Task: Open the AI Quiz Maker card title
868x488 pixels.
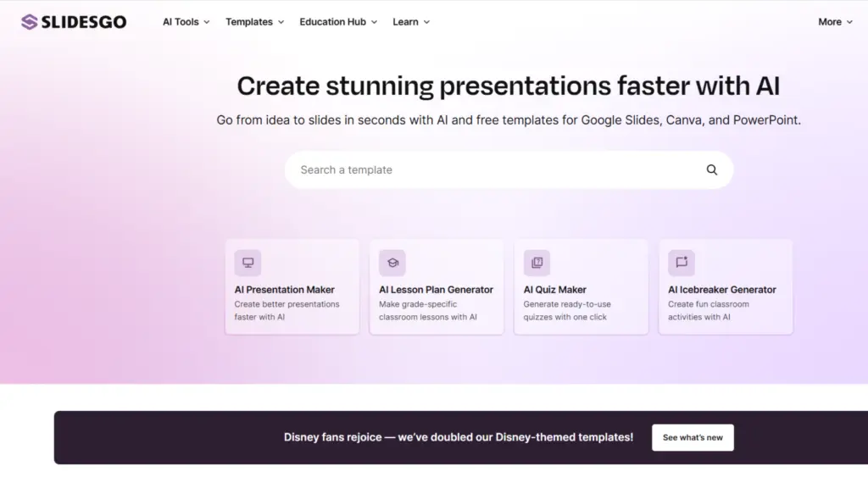Action: point(554,290)
